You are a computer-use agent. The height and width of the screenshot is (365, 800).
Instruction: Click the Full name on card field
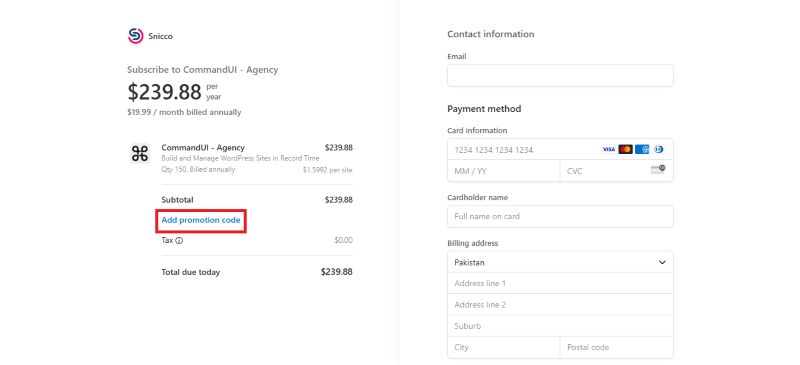(x=560, y=216)
